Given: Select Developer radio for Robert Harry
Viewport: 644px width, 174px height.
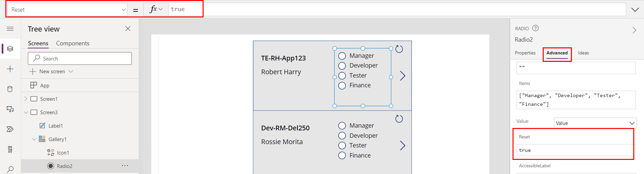Looking at the screenshot, I should 342,66.
